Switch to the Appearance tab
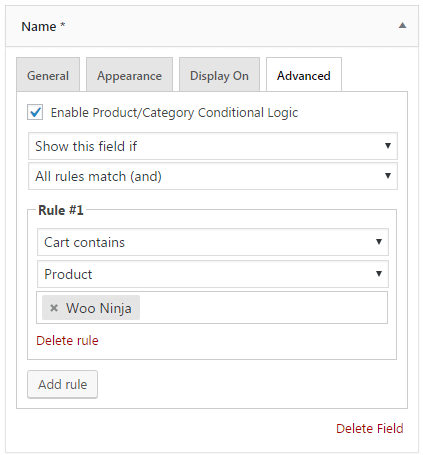The image size is (423, 455). click(x=129, y=75)
